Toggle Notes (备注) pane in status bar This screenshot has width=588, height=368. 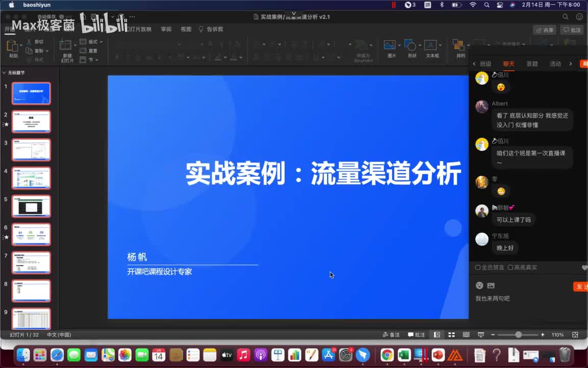[391, 335]
